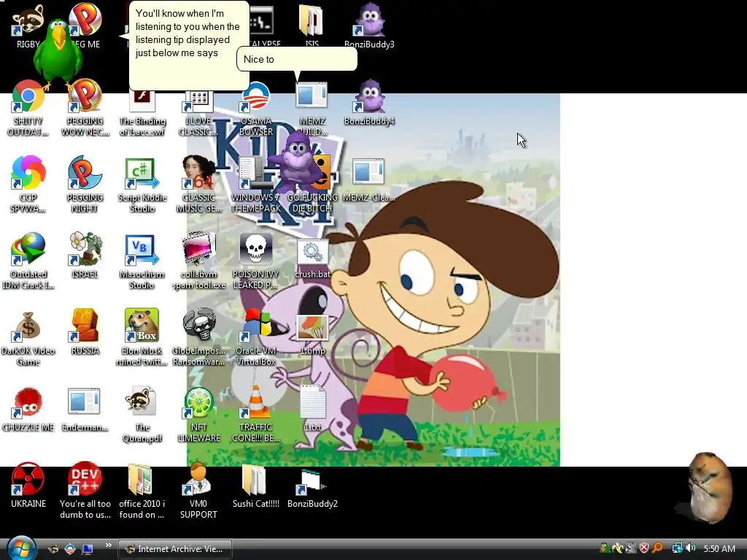Expand the Quick Launch overflow chevron
The height and width of the screenshot is (560, 747).
(x=108, y=545)
